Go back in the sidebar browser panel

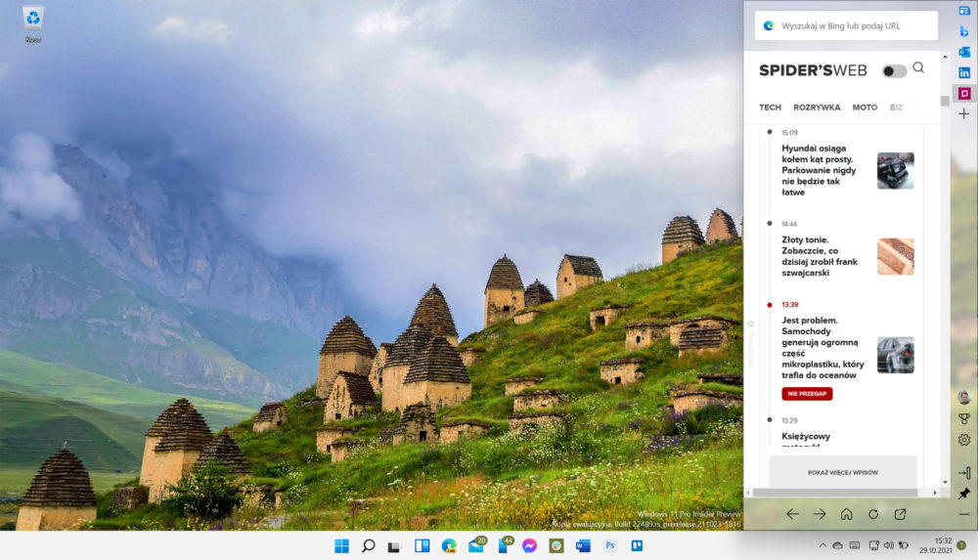[x=792, y=514]
